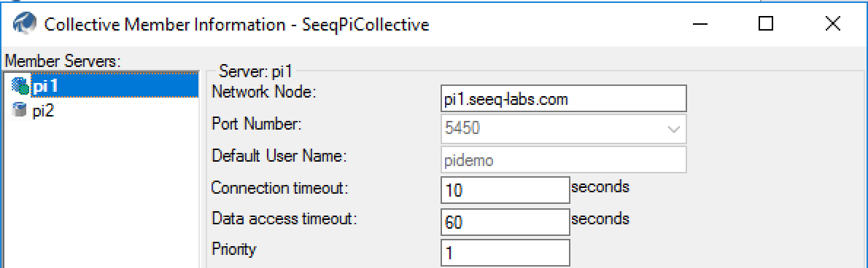Screen dimensions: 868x268
Task: Expand the Port Number dropdown arrow
Action: [674, 130]
